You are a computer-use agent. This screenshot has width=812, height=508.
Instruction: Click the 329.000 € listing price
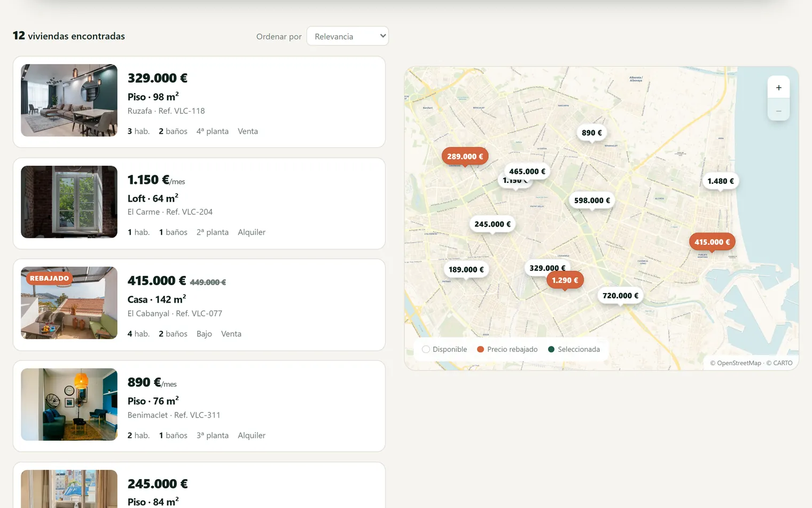pos(158,78)
